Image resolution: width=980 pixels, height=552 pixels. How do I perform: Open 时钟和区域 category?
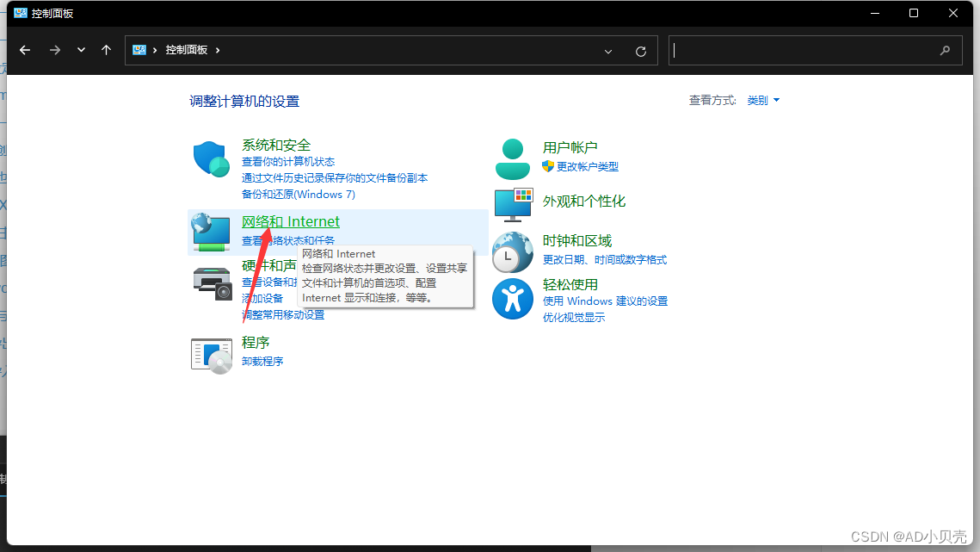576,241
